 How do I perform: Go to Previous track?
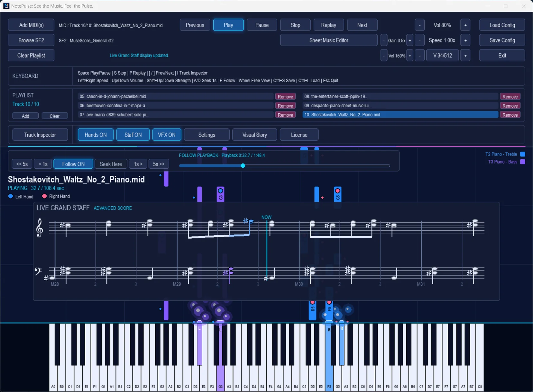pos(195,25)
